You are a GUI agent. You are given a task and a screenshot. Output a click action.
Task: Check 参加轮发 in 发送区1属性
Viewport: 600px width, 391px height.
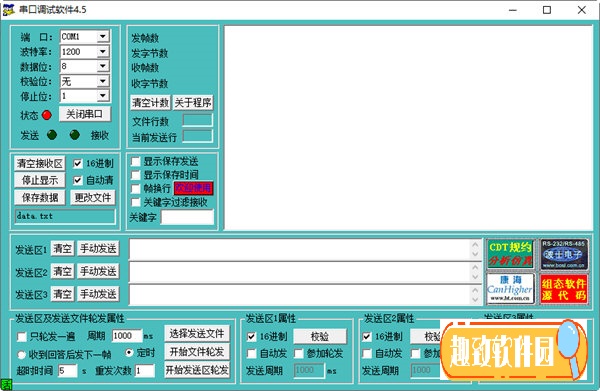click(x=299, y=354)
